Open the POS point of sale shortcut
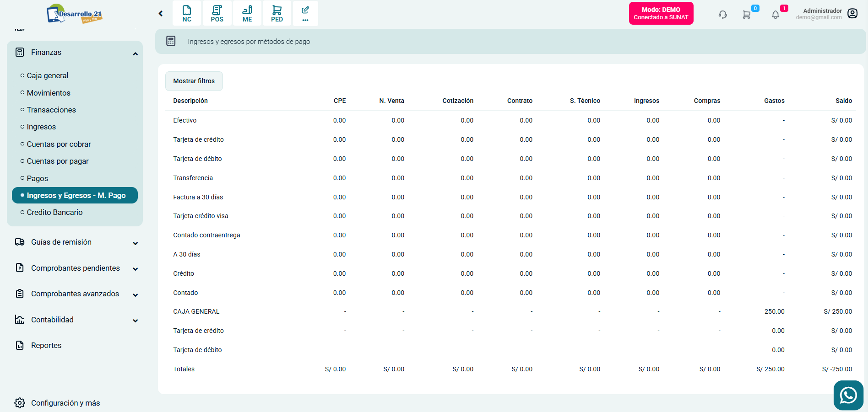This screenshot has width=868, height=412. tap(217, 13)
